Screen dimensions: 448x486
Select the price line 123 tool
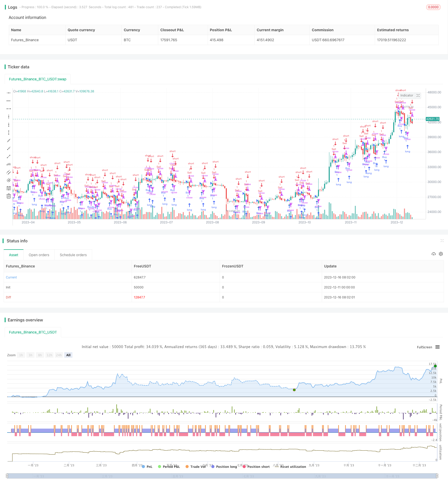coord(9,164)
